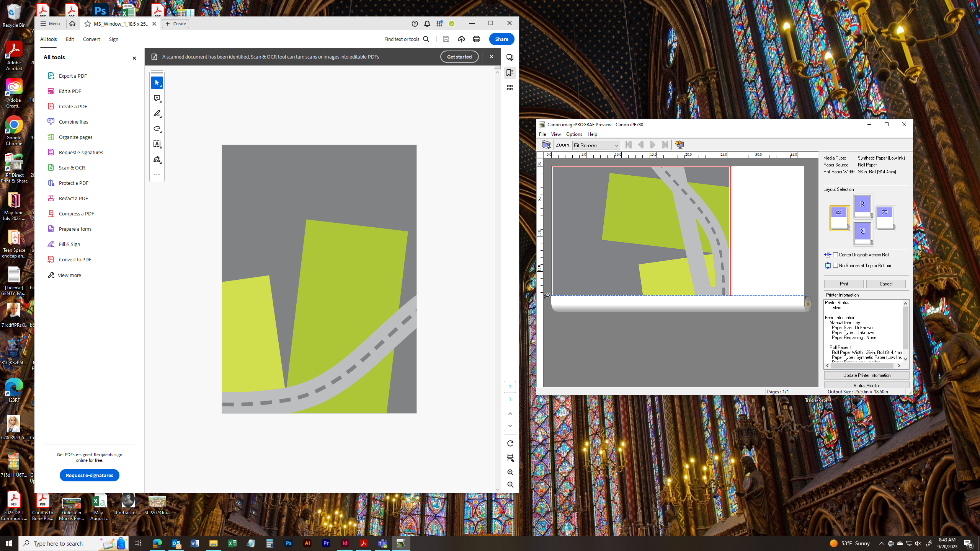The height and width of the screenshot is (551, 980).
Task: Click the Get started button
Action: (459, 57)
